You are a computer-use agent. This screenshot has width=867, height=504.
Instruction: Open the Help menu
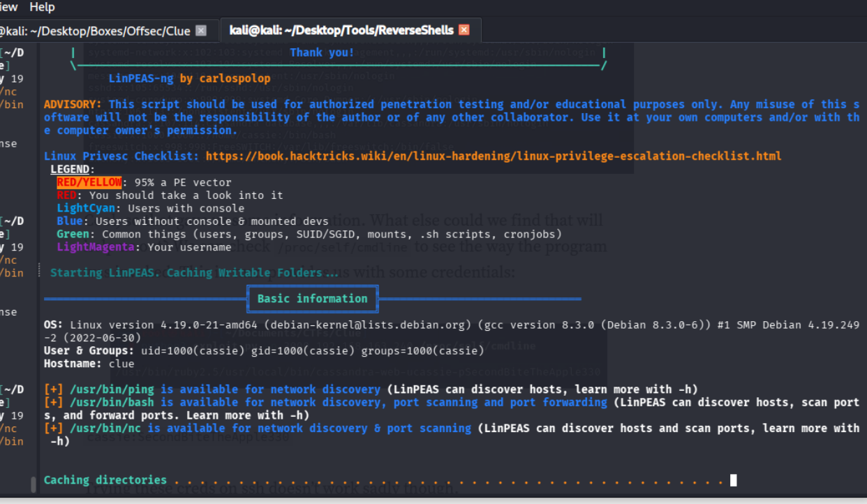click(42, 7)
